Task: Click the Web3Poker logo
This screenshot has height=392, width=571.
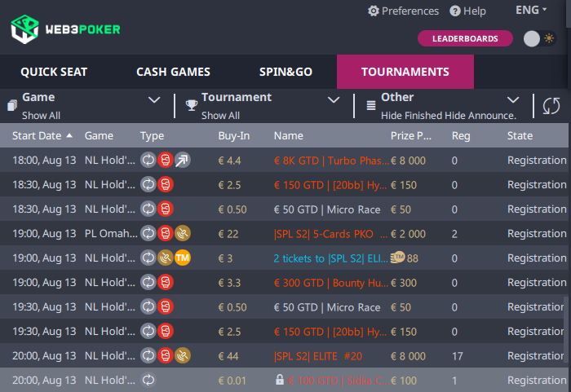Action: 65,29
